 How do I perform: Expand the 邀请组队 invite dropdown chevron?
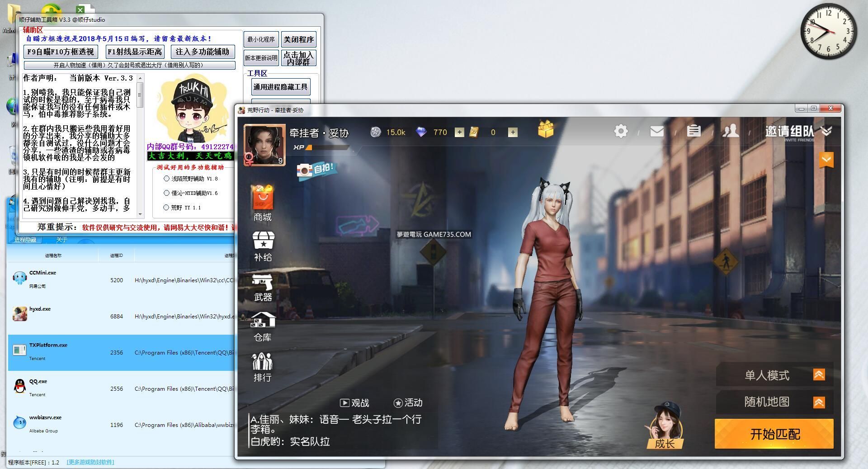pyautogui.click(x=826, y=131)
